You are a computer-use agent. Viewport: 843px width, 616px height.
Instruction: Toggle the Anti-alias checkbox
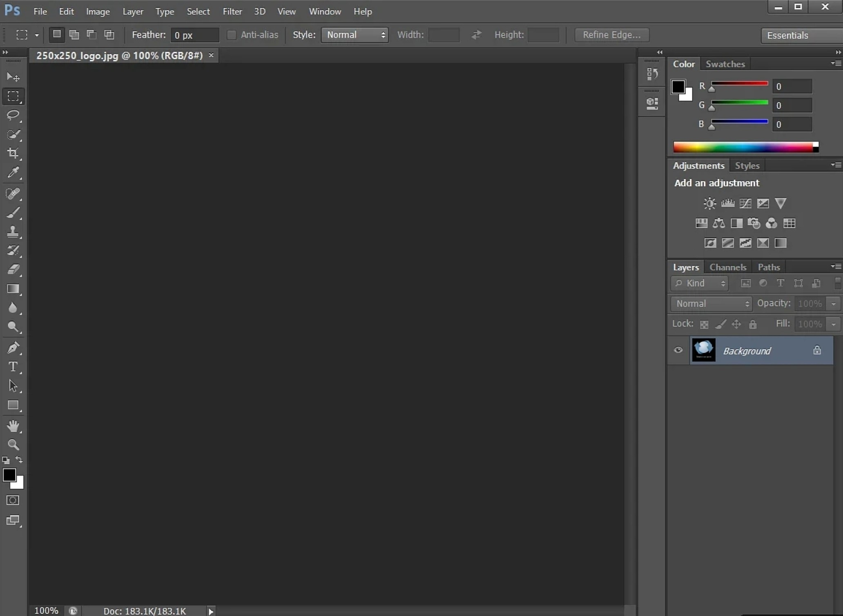232,35
